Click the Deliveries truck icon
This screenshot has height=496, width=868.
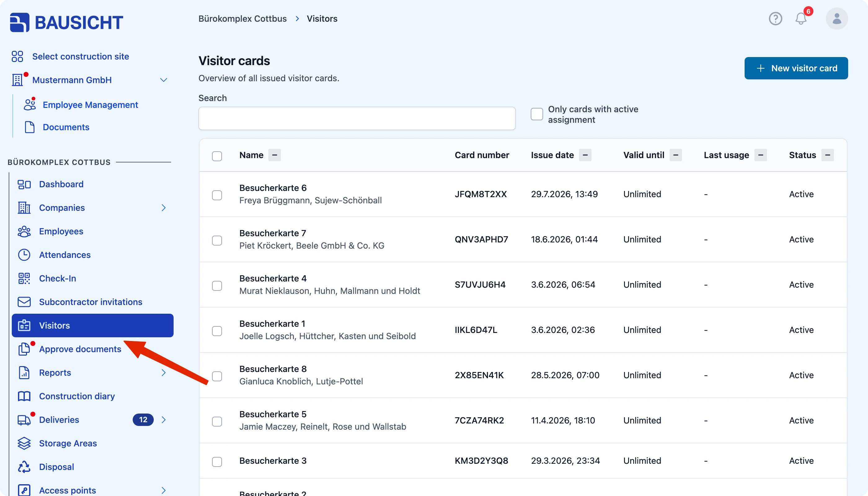tap(24, 420)
